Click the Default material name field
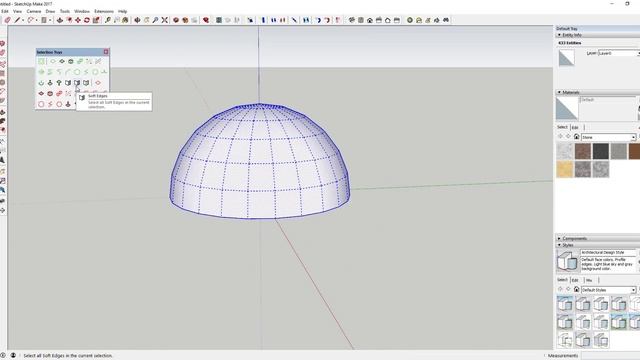The width and height of the screenshot is (640, 360). (608, 100)
